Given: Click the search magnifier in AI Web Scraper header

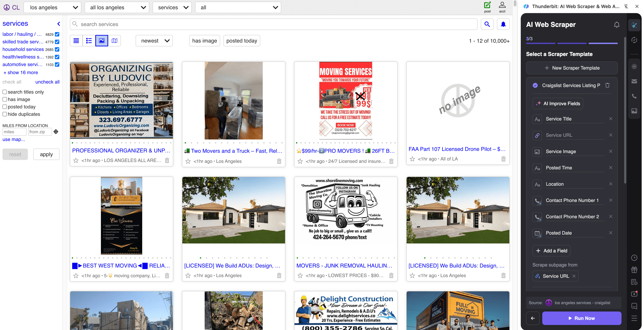Looking at the screenshot, I should click(616, 25).
